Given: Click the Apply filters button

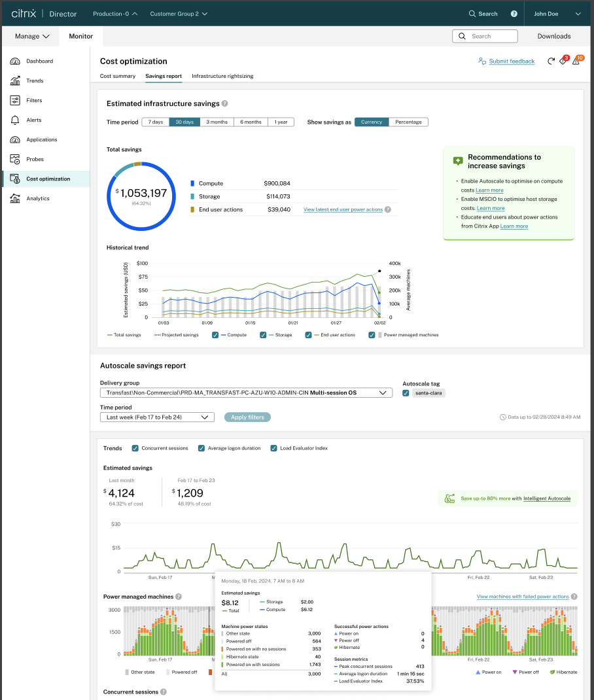Looking at the screenshot, I should click(x=247, y=417).
